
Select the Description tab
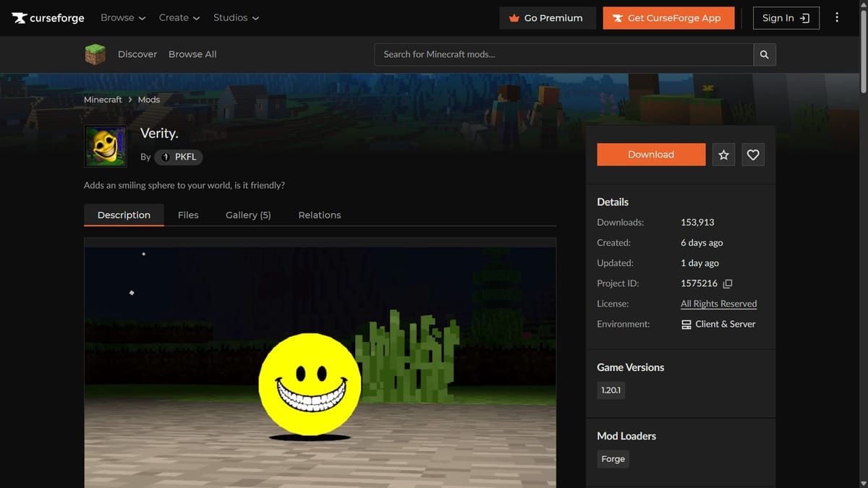(124, 215)
